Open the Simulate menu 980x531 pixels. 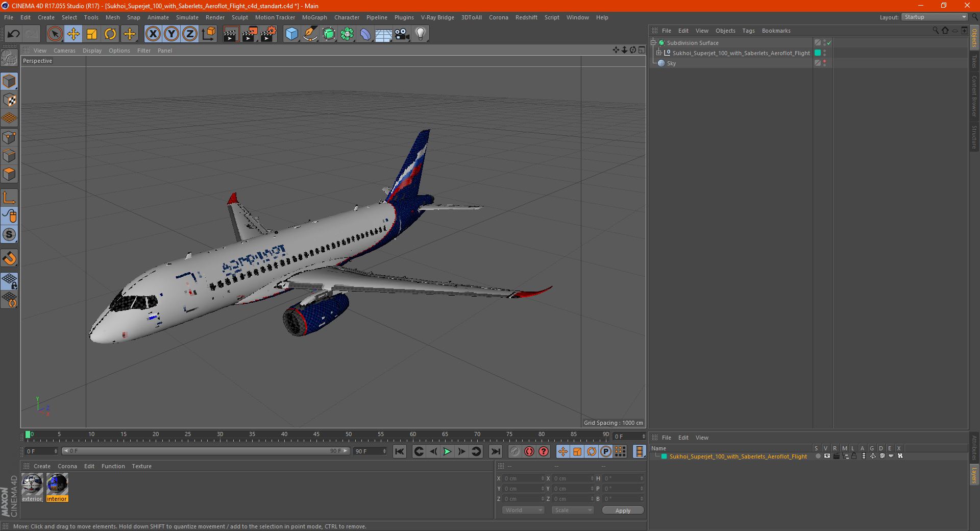pyautogui.click(x=187, y=17)
